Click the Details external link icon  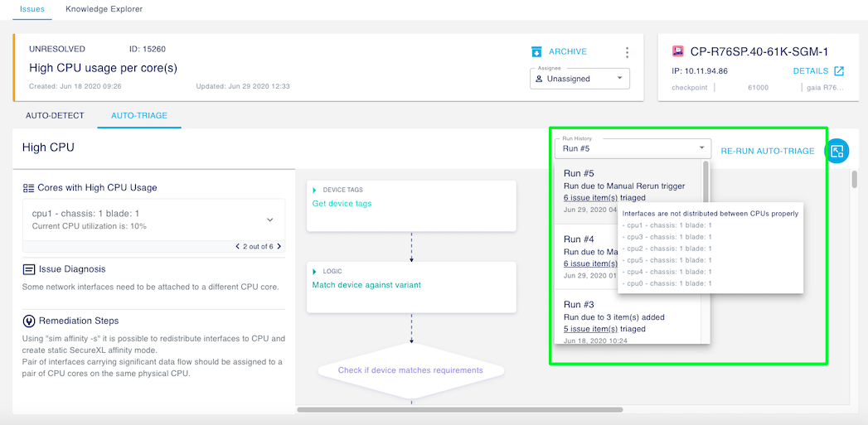[839, 71]
